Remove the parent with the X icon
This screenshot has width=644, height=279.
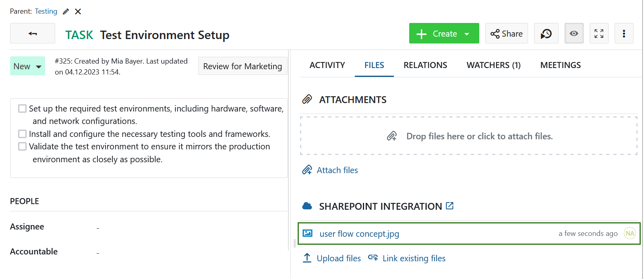tap(78, 12)
